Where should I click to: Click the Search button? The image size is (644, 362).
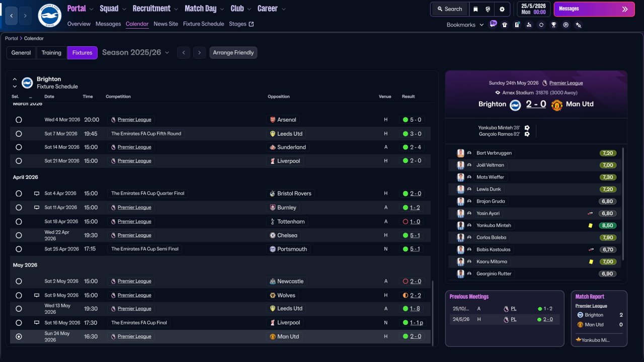[449, 9]
